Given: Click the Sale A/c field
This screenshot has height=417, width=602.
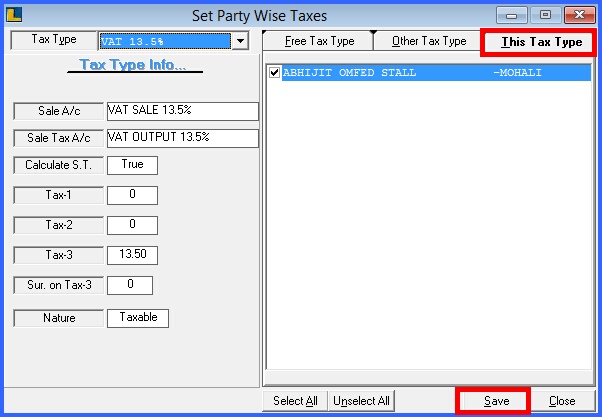Looking at the screenshot, I should [181, 111].
